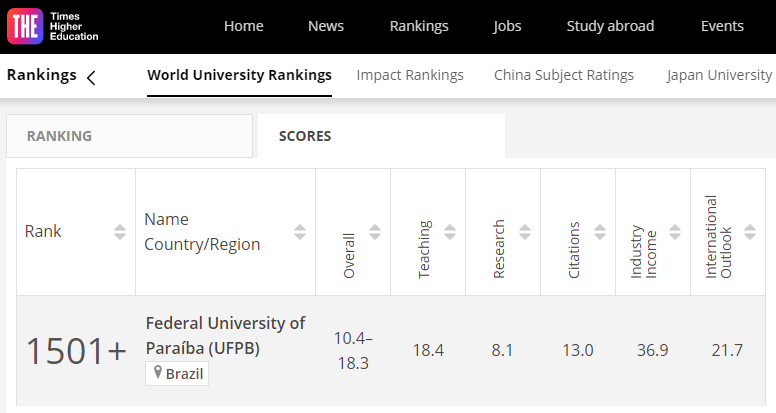Sort the Teaching score column
This screenshot has width=776, height=413.
coord(450,232)
